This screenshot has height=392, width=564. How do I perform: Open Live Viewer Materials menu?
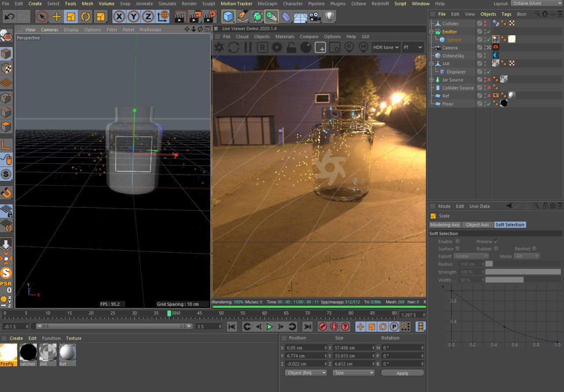pos(285,37)
